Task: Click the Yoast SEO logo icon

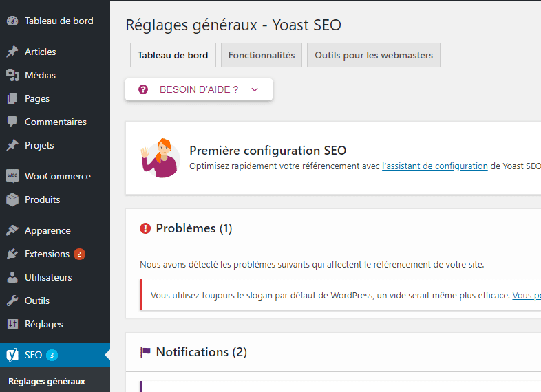Action: 12,355
